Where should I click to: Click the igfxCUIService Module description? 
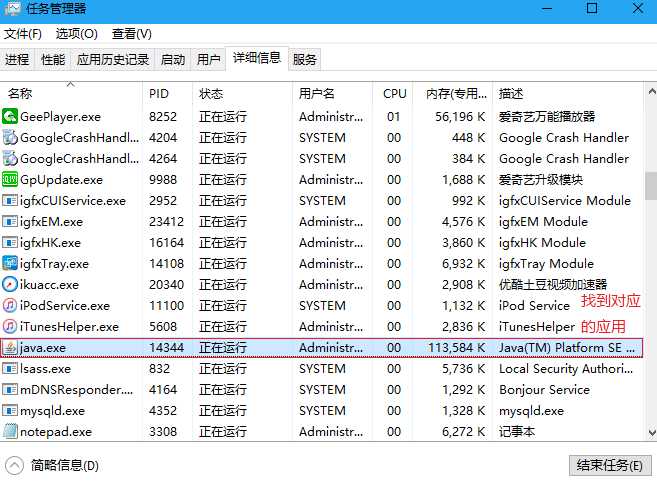click(564, 201)
